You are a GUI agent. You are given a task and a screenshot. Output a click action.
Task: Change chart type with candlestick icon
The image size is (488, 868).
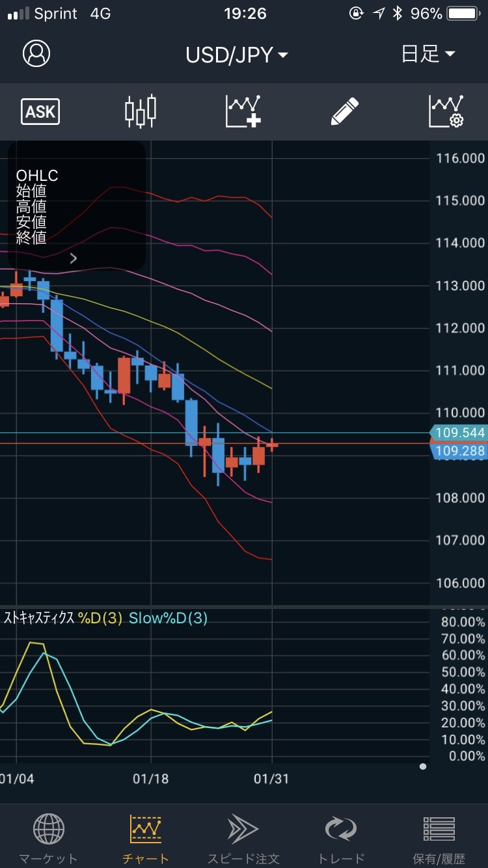point(141,111)
